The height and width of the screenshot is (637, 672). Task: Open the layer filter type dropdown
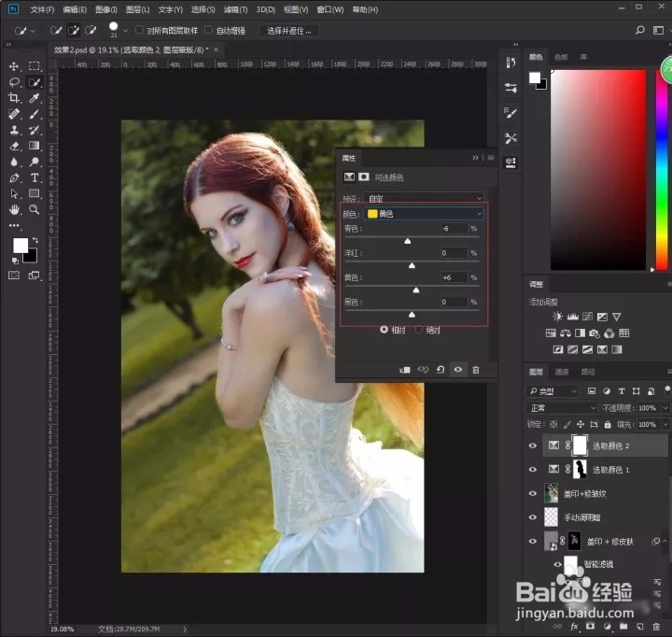click(553, 391)
